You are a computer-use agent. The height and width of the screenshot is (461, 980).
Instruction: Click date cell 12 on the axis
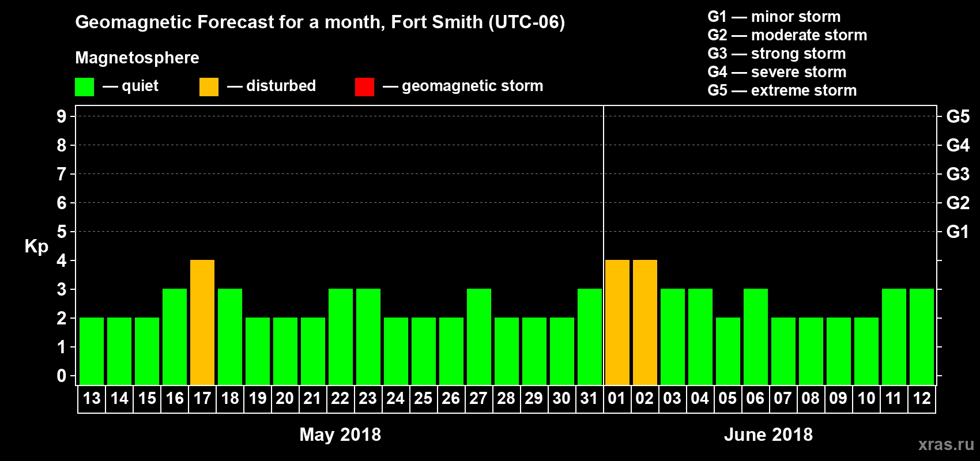[922, 399]
